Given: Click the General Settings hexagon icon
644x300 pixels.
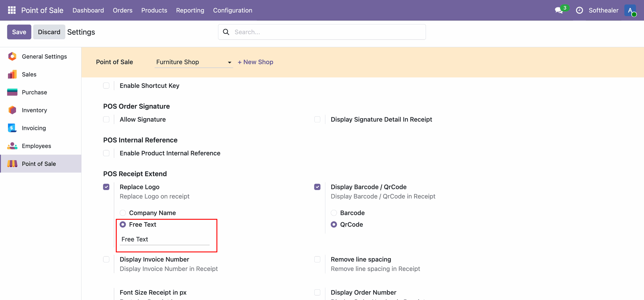Looking at the screenshot, I should pyautogui.click(x=12, y=56).
